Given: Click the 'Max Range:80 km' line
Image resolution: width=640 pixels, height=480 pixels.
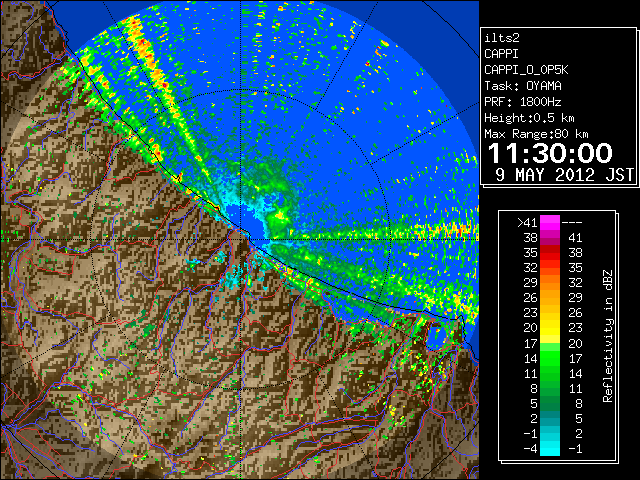Looking at the screenshot, I should coord(536,134).
